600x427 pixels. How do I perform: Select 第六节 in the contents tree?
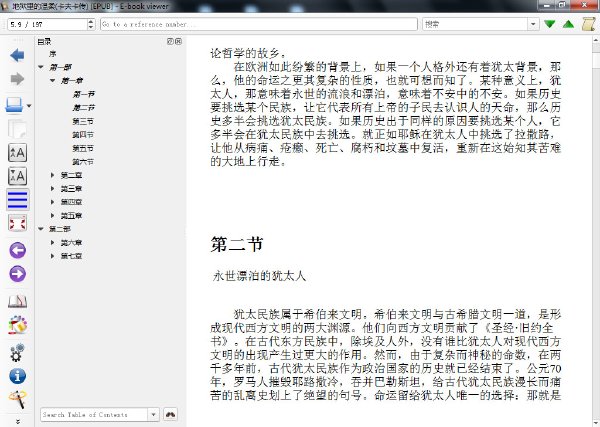pos(83,161)
